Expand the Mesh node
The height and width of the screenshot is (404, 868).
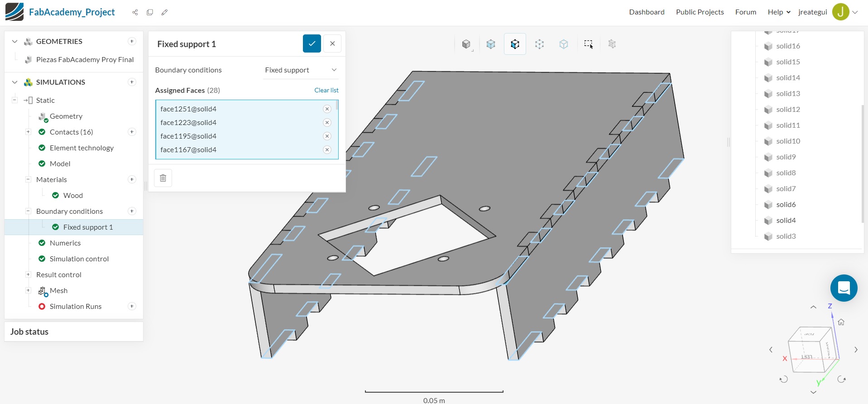28,290
